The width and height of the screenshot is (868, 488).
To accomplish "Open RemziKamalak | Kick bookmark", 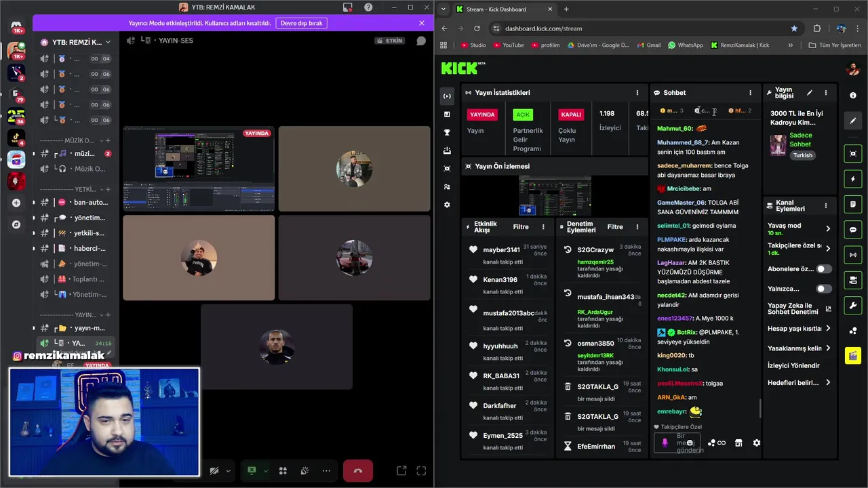I will (740, 45).
